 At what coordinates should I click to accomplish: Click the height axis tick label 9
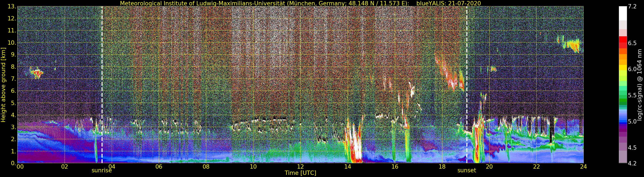click(14, 55)
